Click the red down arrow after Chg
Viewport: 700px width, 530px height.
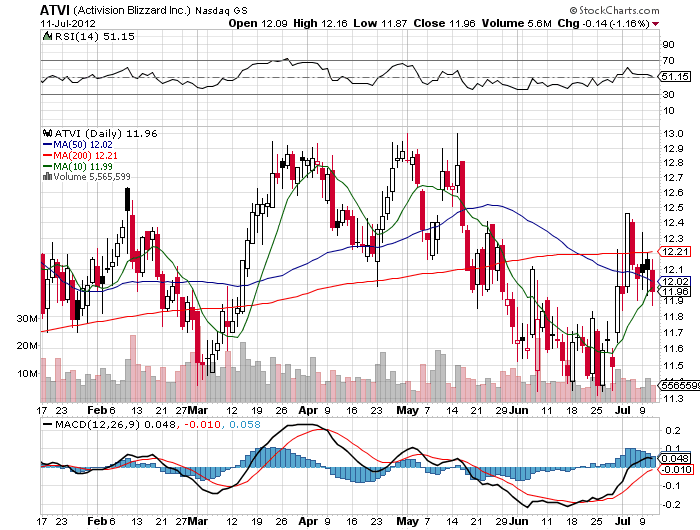[655, 24]
